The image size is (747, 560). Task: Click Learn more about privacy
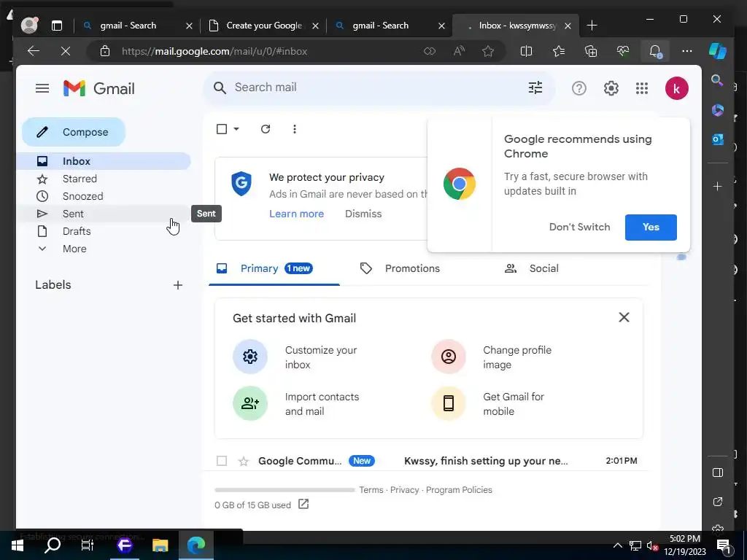coord(296,214)
